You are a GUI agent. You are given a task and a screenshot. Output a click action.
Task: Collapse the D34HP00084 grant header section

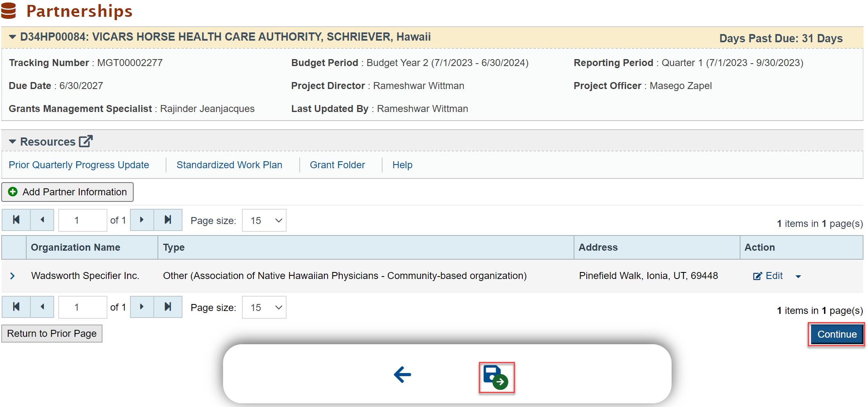[12, 37]
